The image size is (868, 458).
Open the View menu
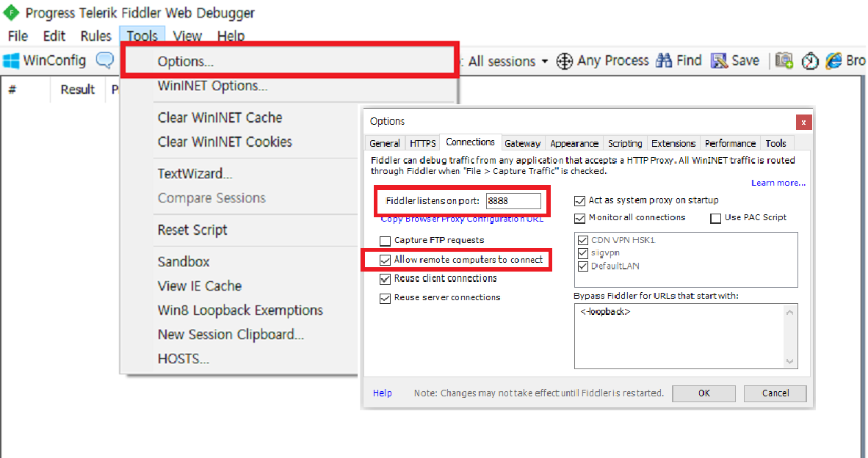click(x=187, y=36)
